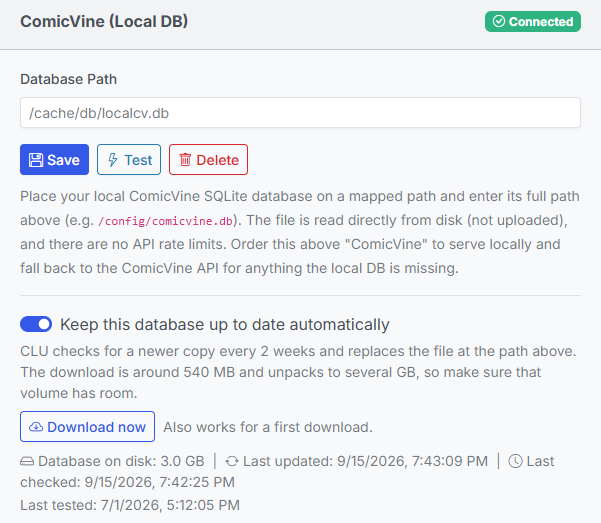Viewport: 601px width, 523px height.
Task: Click the floppy disk save icon
Action: click(36, 160)
